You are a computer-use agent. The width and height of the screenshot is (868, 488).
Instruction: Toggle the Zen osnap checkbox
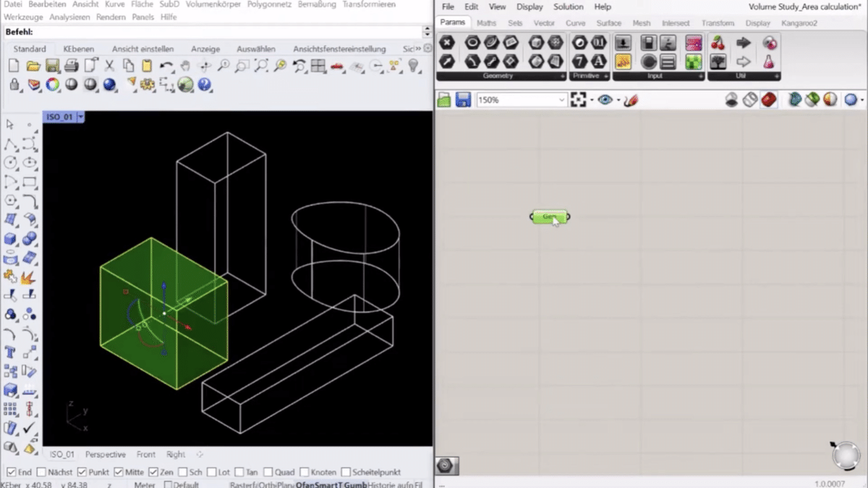coord(153,472)
